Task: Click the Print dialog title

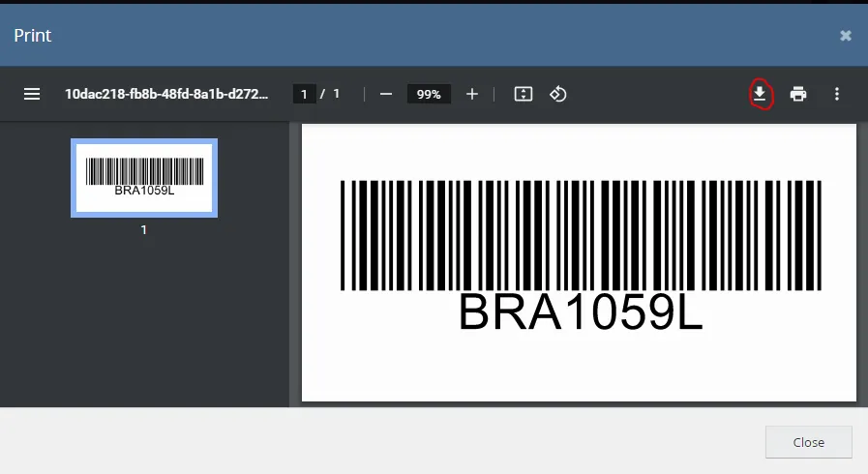Action: (x=33, y=36)
